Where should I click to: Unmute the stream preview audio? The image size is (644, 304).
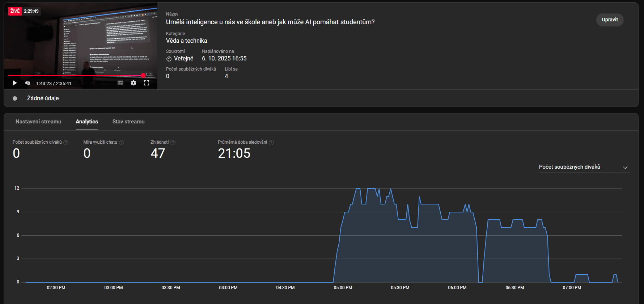[27, 83]
